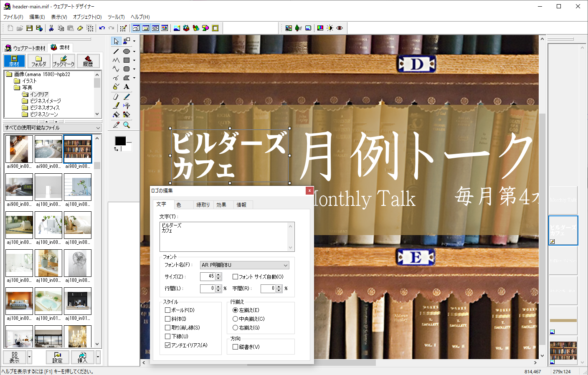Open the オブジェクト(O) menu
Screen dimensions: 588x375
[87, 17]
